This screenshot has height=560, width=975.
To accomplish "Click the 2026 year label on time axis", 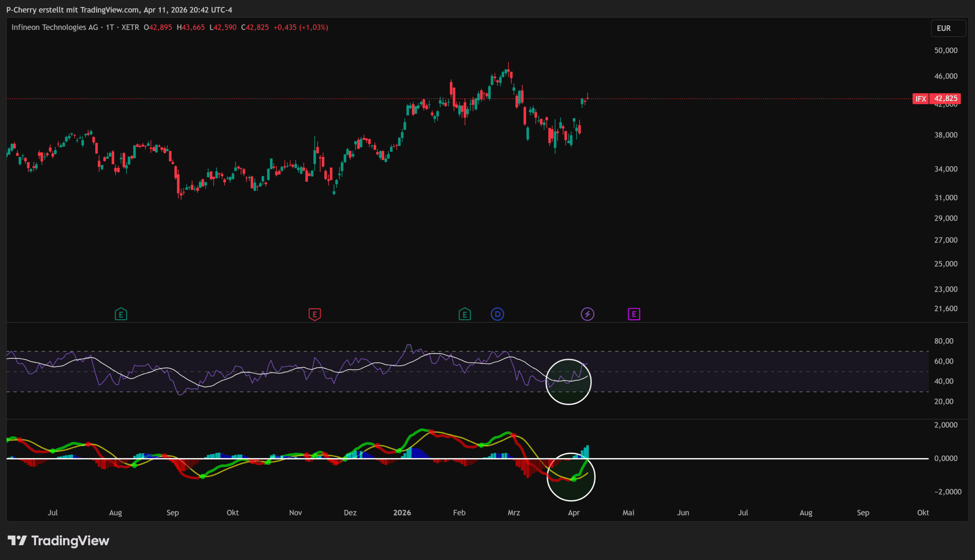I will coord(402,513).
